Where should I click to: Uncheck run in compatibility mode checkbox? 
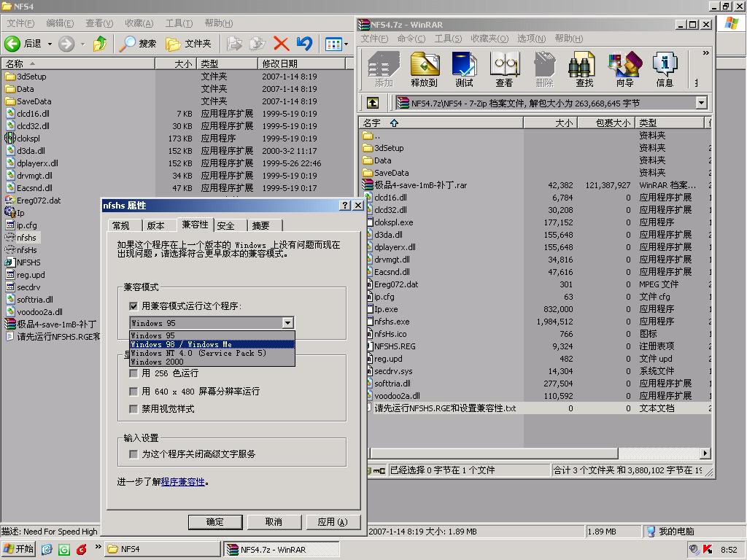[133, 306]
